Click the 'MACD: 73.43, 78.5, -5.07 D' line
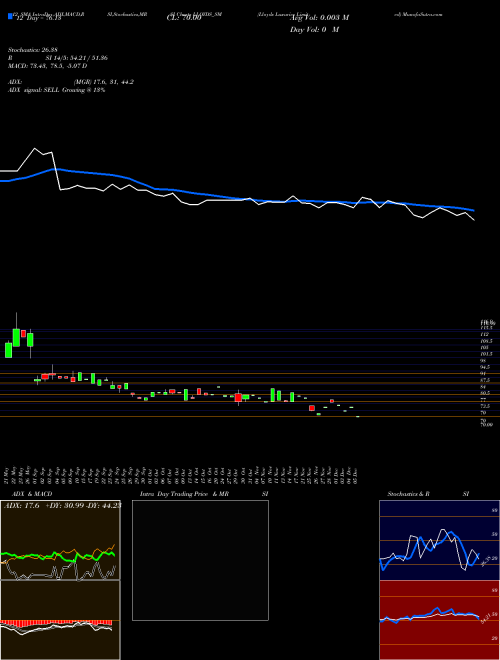This screenshot has width=500, height=660. pos(47,66)
